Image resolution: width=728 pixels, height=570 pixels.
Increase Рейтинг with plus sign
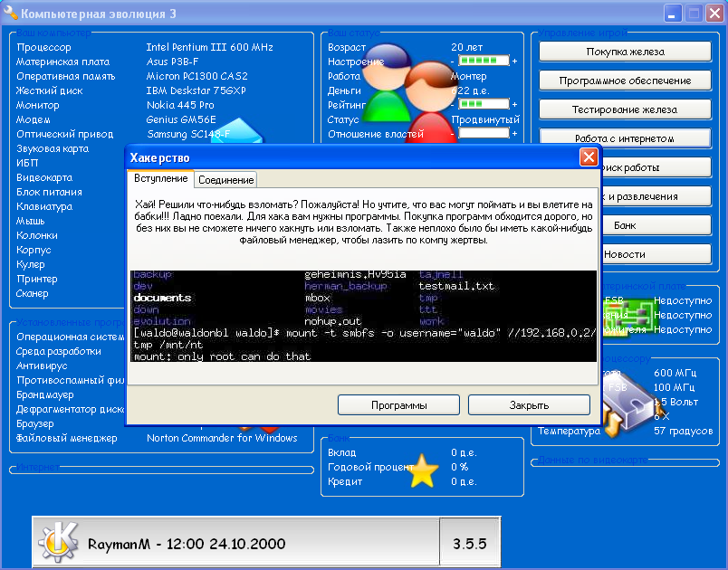[x=514, y=104]
